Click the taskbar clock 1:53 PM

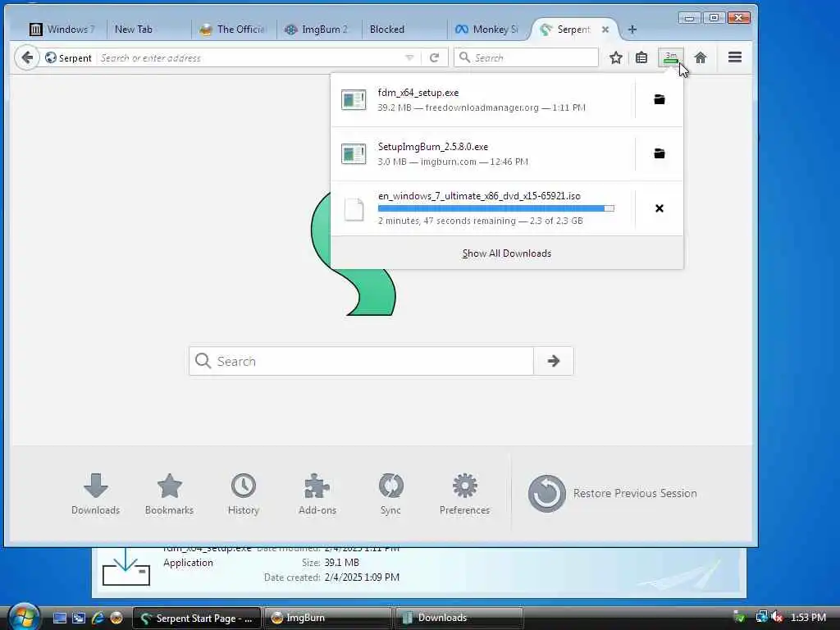click(x=808, y=617)
